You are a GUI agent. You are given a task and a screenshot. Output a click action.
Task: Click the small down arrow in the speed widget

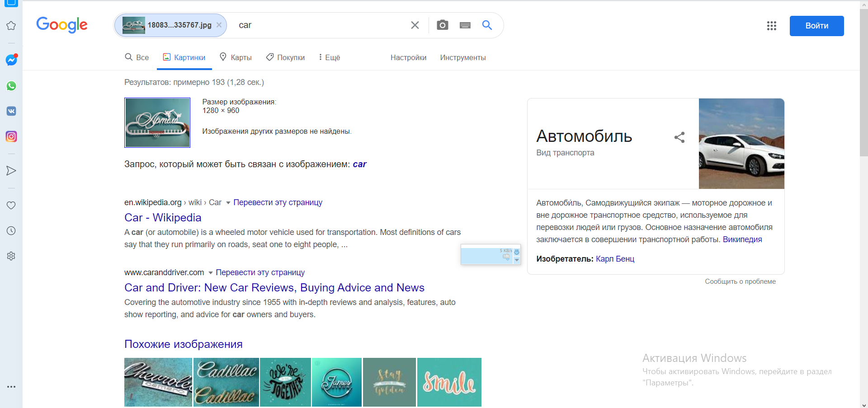click(x=517, y=260)
